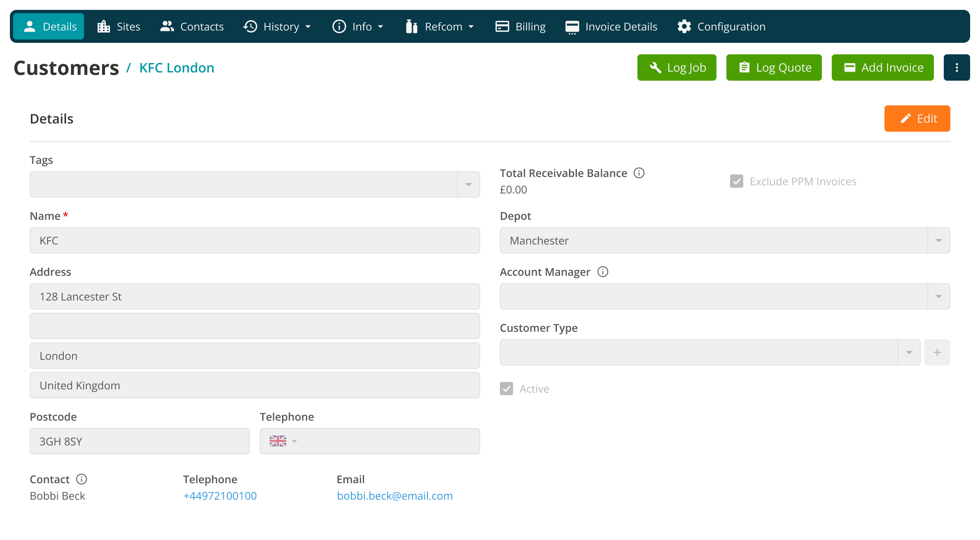
Task: Call contact number +44972100100
Action: click(220, 496)
